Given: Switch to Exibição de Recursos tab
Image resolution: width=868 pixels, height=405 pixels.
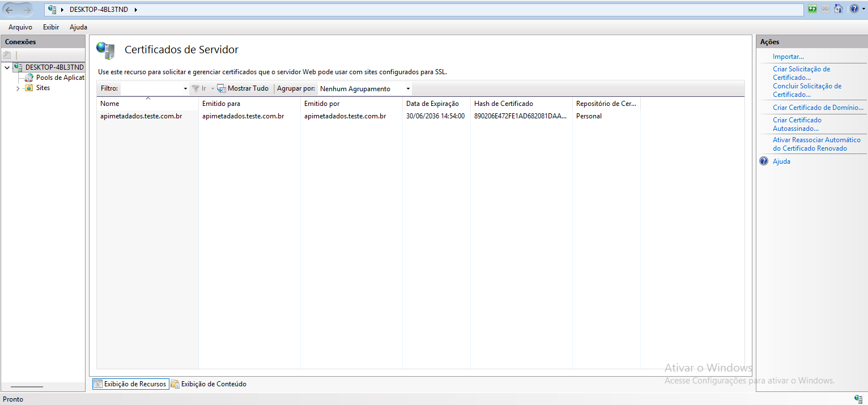Looking at the screenshot, I should coord(130,384).
